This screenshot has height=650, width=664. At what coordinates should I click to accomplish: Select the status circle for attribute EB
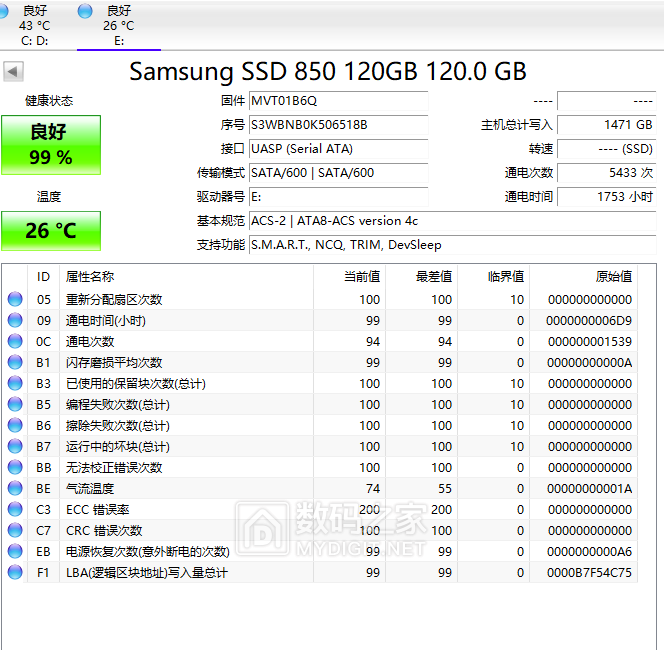[x=15, y=551]
